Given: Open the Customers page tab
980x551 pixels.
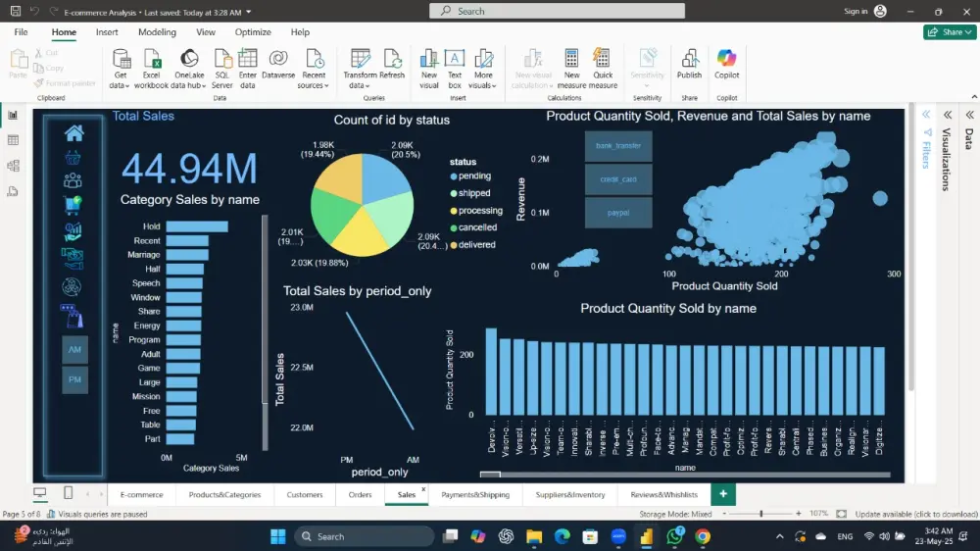Looking at the screenshot, I should [x=305, y=495].
